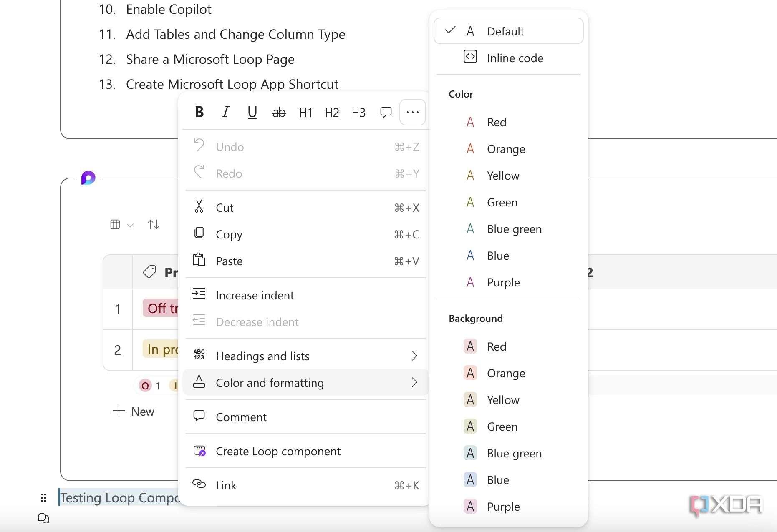Toggle bold formatting in floating toolbar

[199, 112]
